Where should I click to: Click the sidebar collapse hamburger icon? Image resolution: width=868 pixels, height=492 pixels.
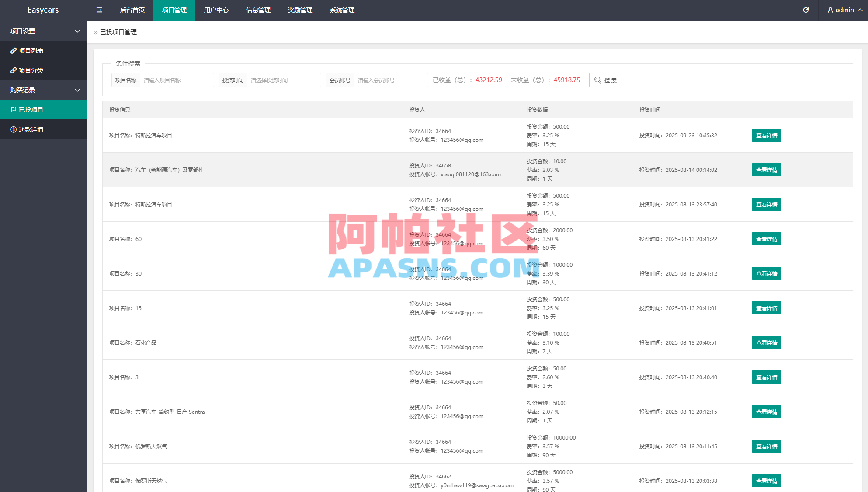[x=99, y=10]
